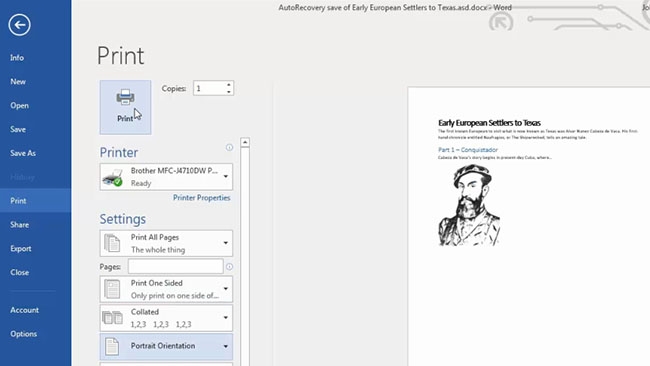Open the New document section
650x366 pixels.
(x=18, y=82)
